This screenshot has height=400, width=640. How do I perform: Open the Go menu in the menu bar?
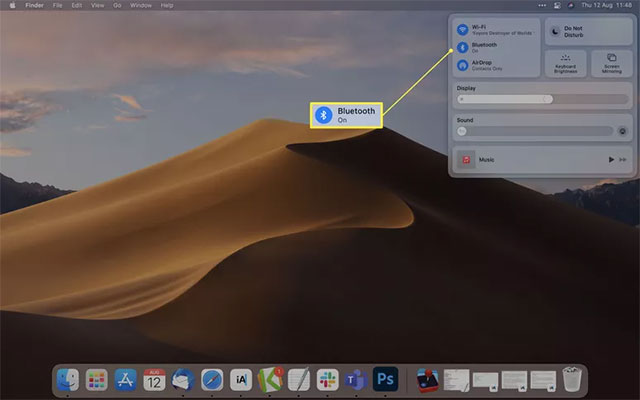[120, 5]
